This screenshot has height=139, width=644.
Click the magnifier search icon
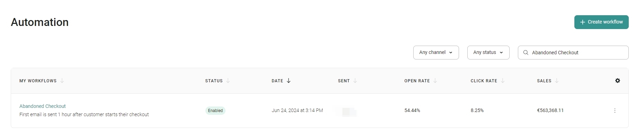pyautogui.click(x=526, y=53)
